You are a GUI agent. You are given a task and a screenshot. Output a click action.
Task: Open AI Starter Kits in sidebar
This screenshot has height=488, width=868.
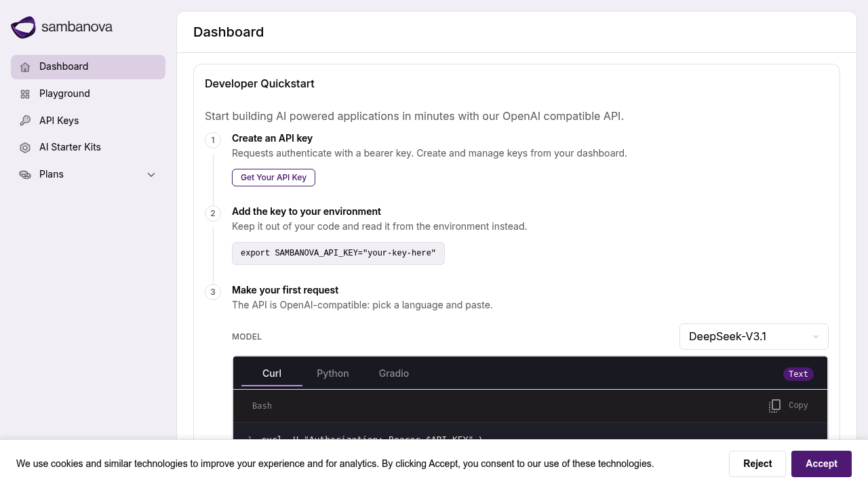click(88, 147)
